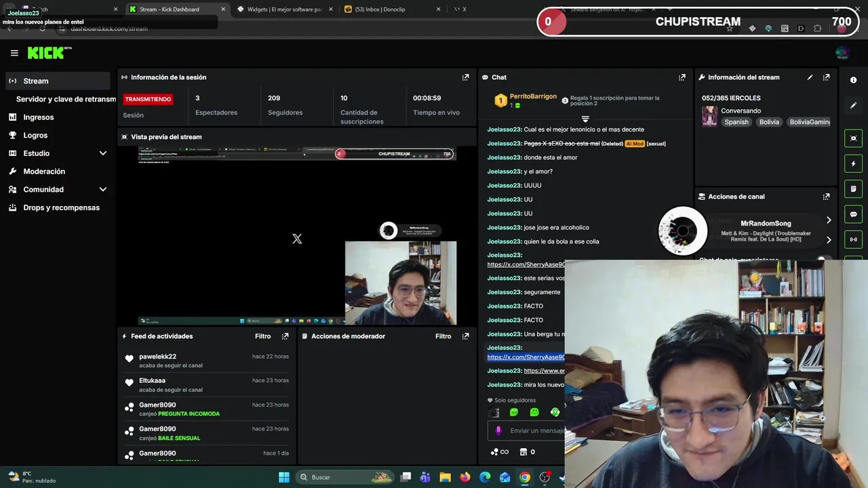868x488 pixels.
Task: Open Filtro in Acciones de moderador
Action: 443,336
